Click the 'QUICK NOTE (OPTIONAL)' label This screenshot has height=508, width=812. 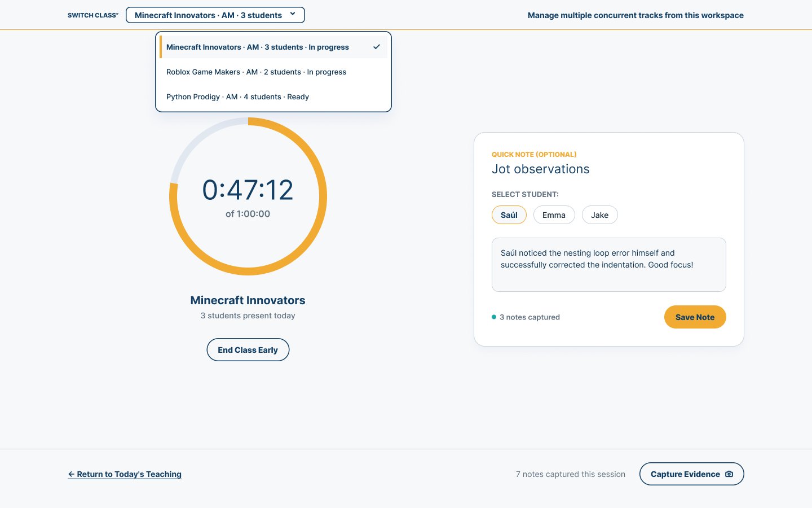click(x=534, y=154)
